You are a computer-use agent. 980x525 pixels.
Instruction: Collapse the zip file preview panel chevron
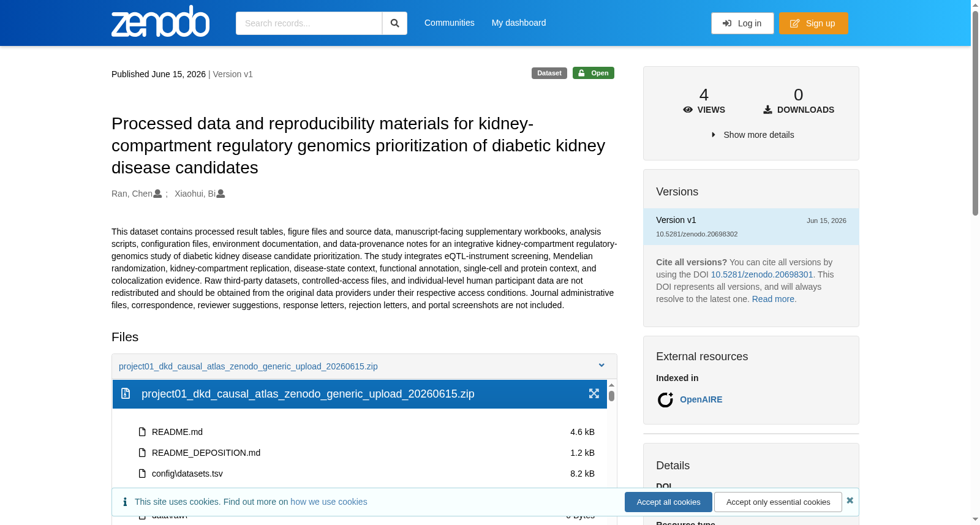coord(601,365)
